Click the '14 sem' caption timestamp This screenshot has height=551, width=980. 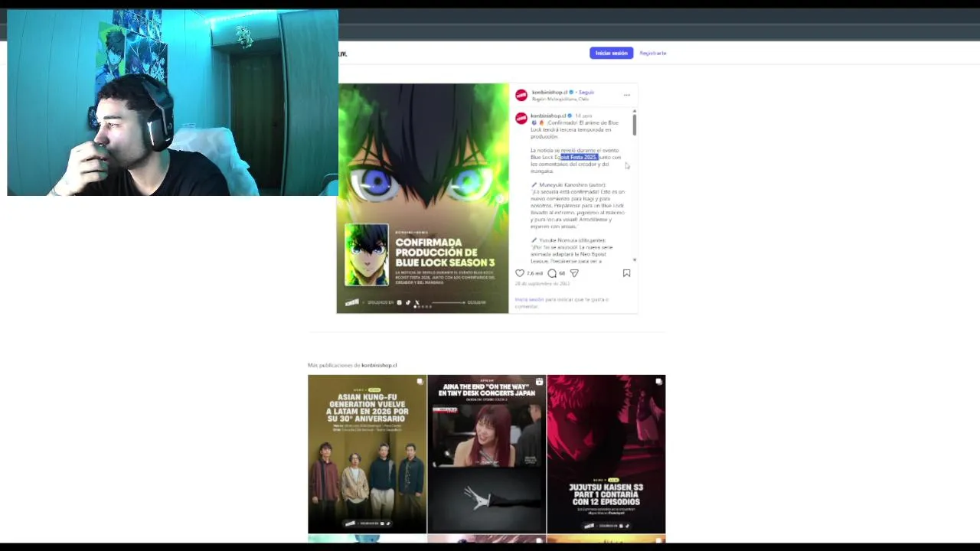(583, 116)
